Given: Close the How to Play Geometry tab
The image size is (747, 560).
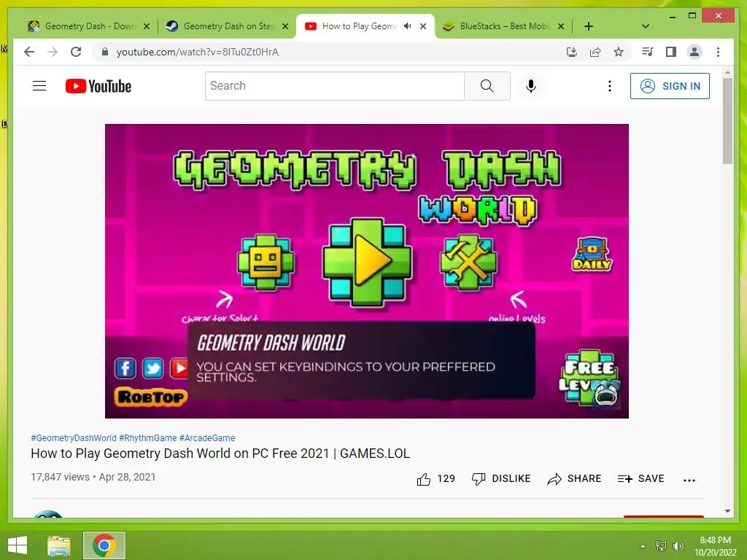Looking at the screenshot, I should pos(423,26).
